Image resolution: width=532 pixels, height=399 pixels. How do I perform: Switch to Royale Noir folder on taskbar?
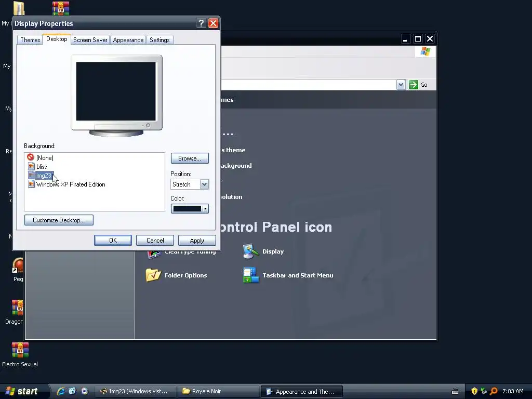pyautogui.click(x=219, y=391)
